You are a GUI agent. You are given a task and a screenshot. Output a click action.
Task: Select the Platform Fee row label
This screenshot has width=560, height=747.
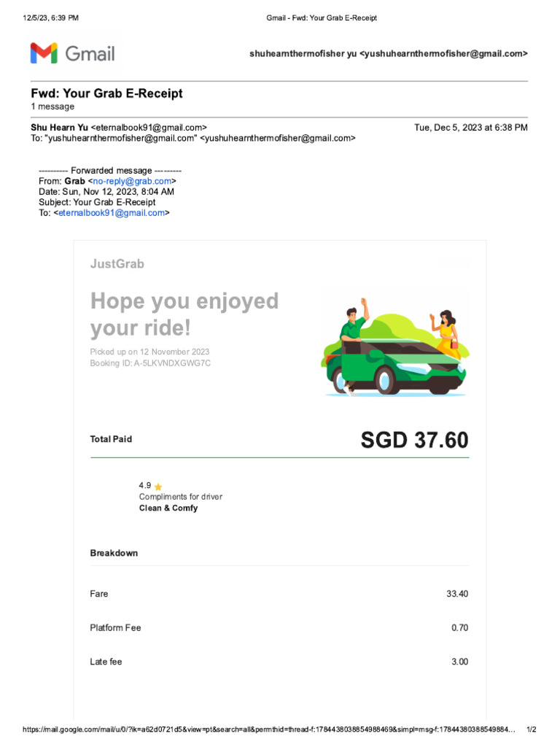[x=115, y=628]
